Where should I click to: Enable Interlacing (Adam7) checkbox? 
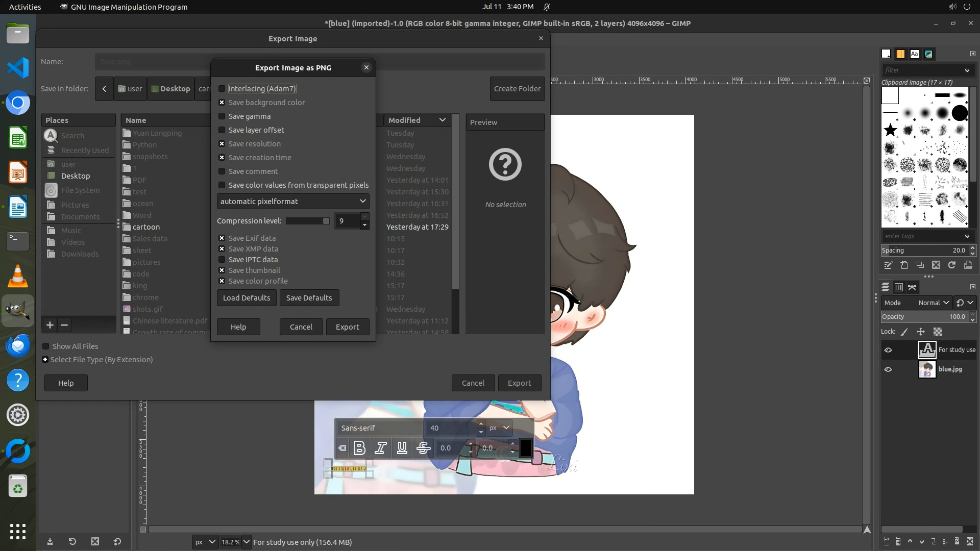click(x=222, y=89)
